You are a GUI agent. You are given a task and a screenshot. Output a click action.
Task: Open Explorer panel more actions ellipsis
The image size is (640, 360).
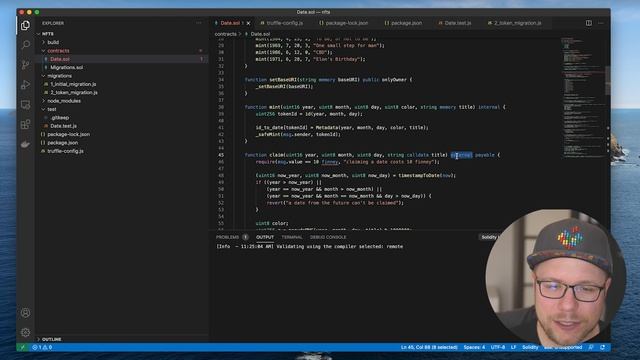(x=199, y=23)
